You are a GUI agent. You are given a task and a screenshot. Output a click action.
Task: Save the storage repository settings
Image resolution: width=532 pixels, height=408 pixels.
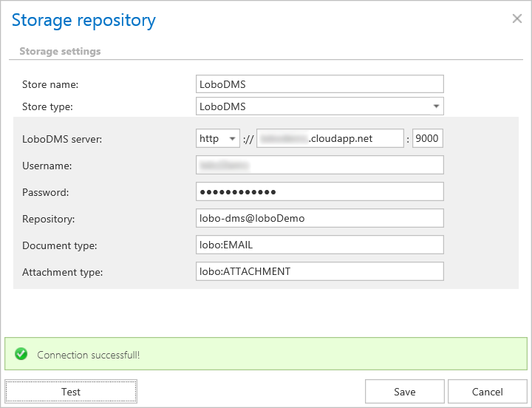tap(404, 392)
